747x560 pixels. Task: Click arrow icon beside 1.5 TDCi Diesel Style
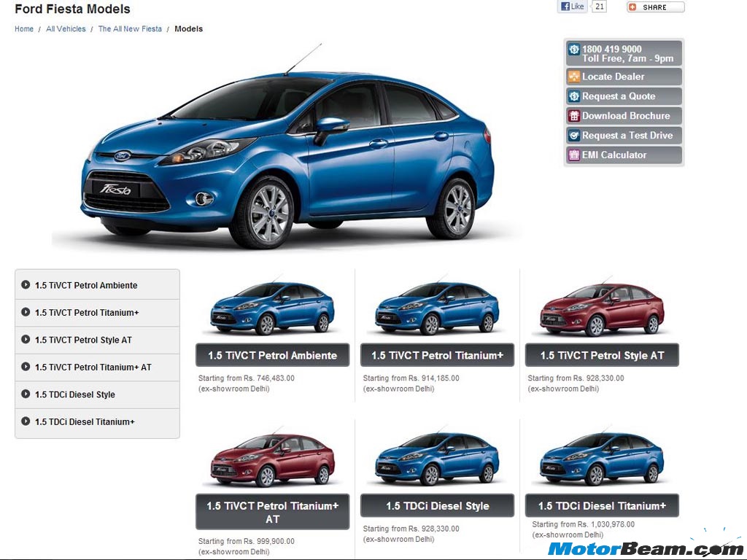pos(26,394)
